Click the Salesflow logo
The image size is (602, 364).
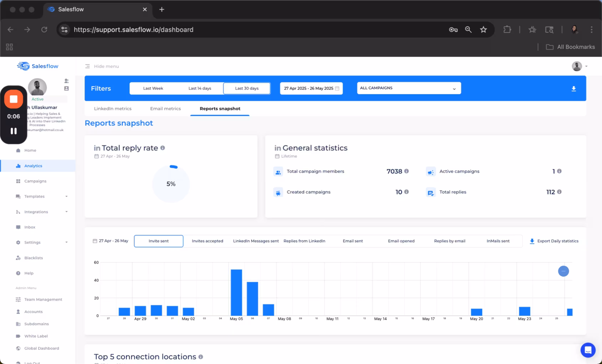pyautogui.click(x=38, y=66)
